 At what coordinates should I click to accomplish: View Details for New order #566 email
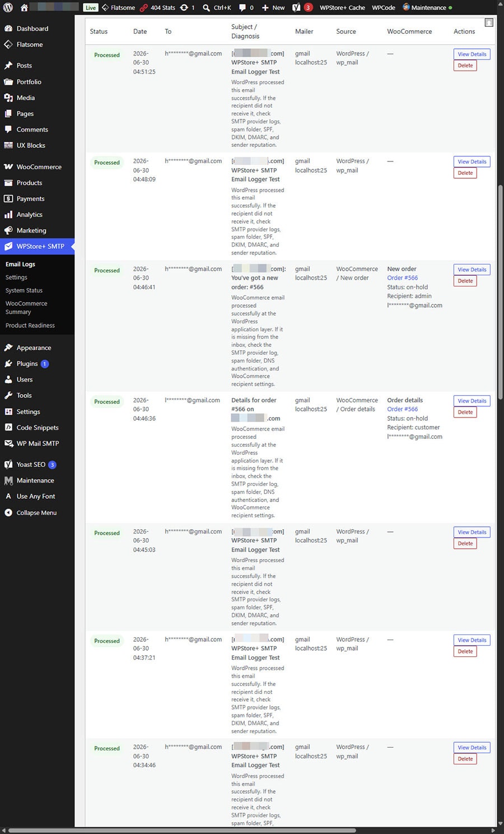[x=472, y=270]
